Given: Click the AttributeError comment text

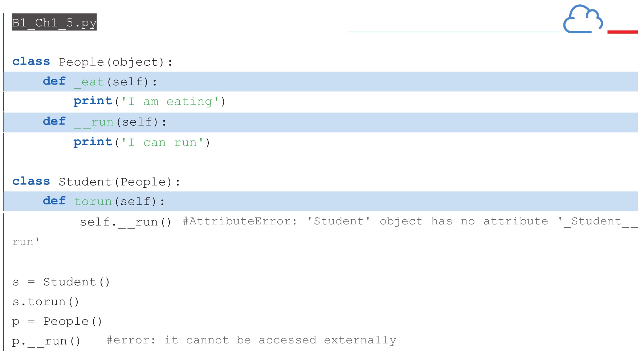Looking at the screenshot, I should (409, 221).
